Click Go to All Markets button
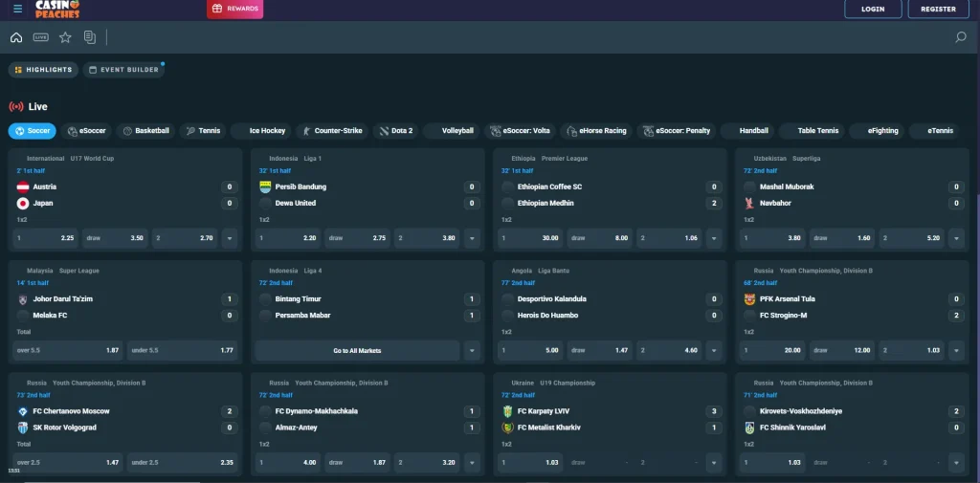Screen dimensions: 980x483 (357, 351)
